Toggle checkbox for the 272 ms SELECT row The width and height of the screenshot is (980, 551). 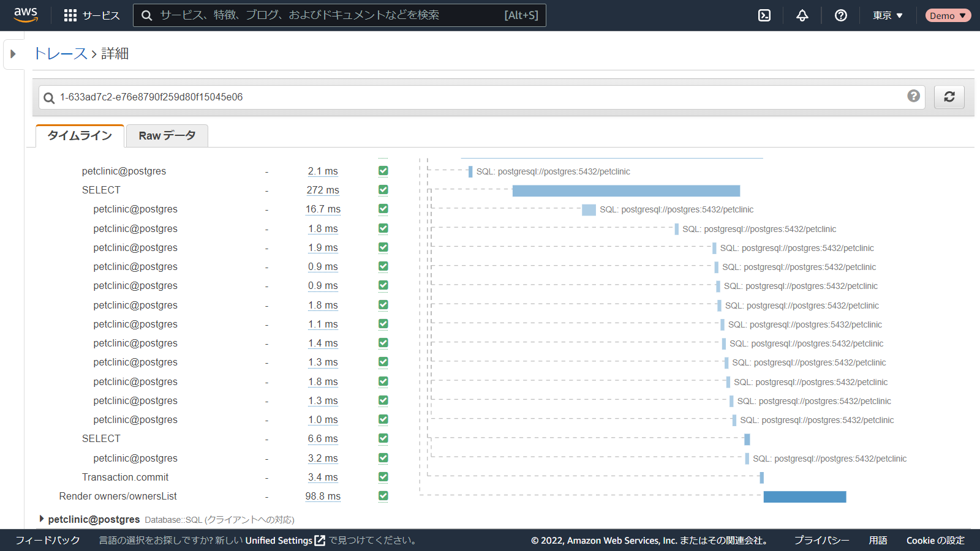(383, 190)
